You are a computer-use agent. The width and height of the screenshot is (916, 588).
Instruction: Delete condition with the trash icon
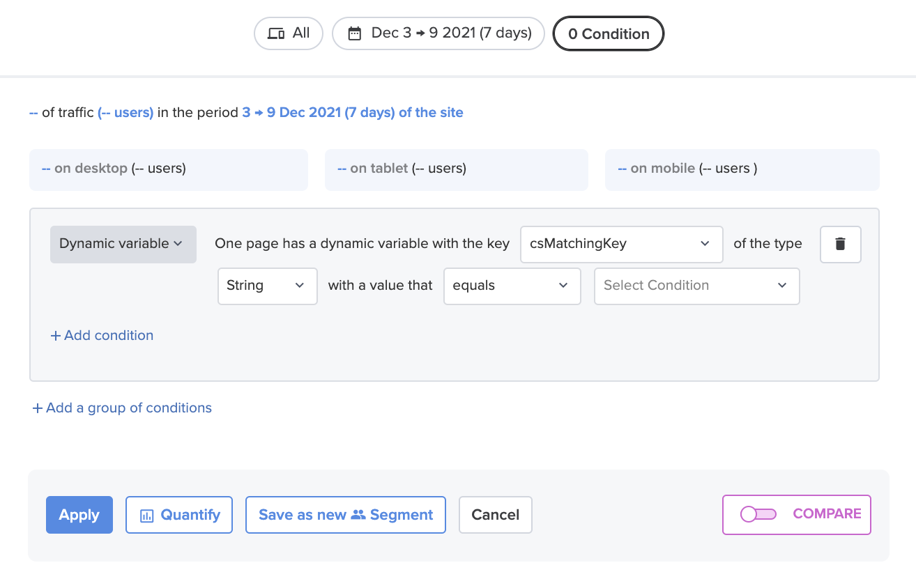[x=840, y=244]
